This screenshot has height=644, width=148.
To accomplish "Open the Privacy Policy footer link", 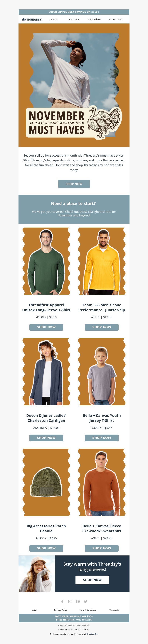I will (60, 610).
